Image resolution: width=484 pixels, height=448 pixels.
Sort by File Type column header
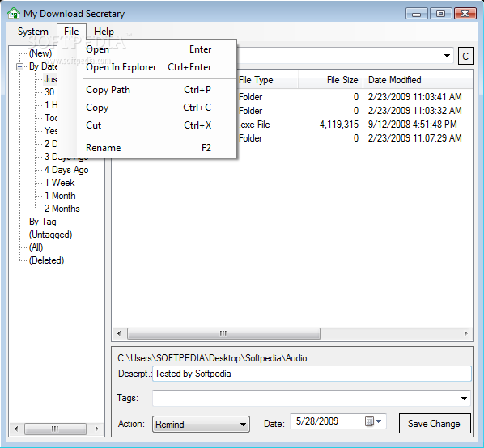267,80
